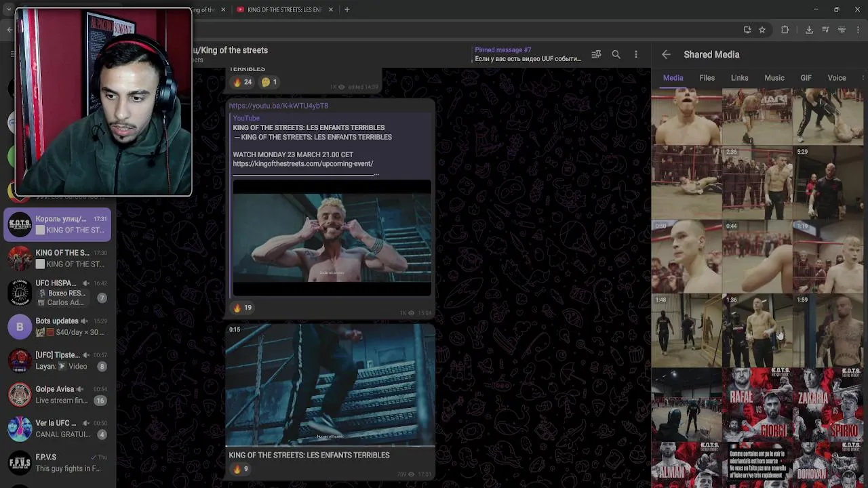Click the install app icon in address bar
Image resolution: width=868 pixels, height=488 pixels.
point(747,30)
